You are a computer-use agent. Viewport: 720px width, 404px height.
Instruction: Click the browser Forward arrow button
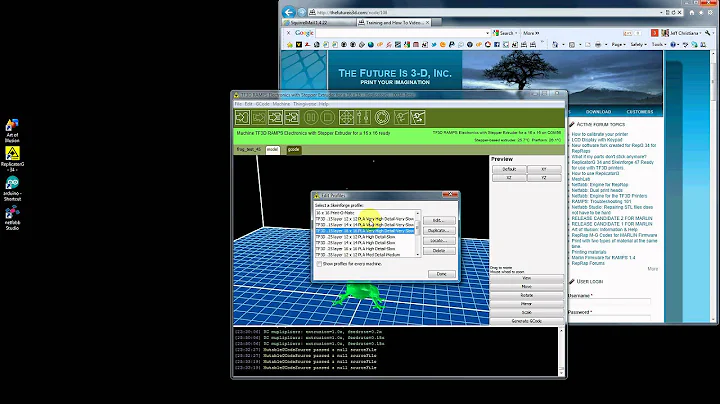coord(302,12)
